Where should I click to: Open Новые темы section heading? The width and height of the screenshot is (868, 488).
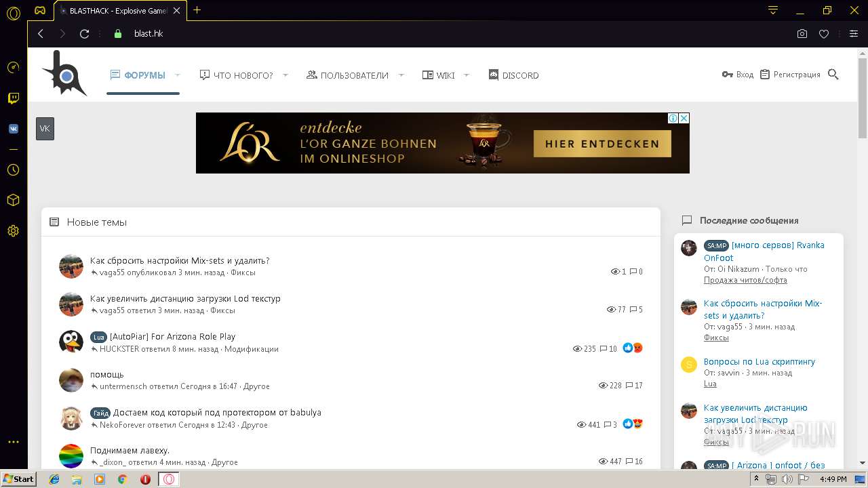[x=96, y=222]
